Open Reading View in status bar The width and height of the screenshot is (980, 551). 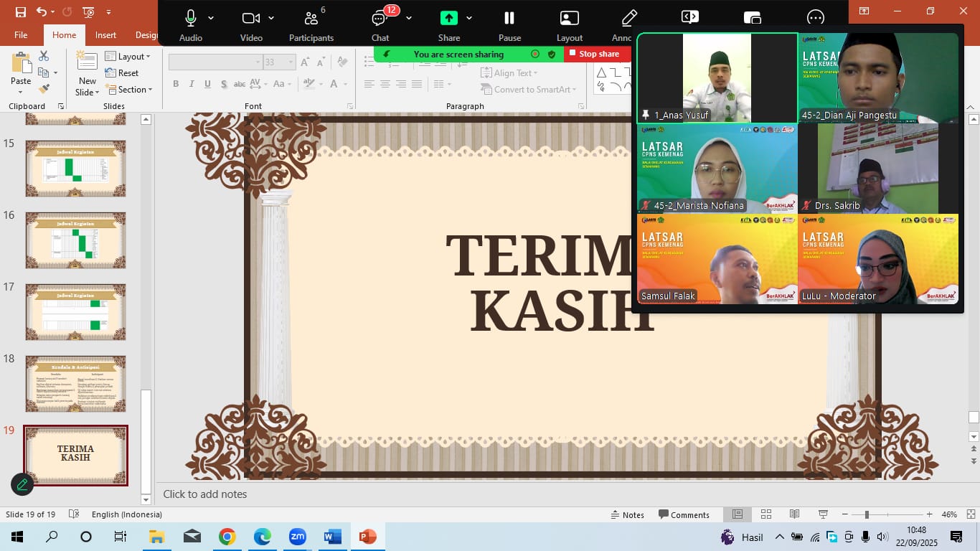[794, 514]
